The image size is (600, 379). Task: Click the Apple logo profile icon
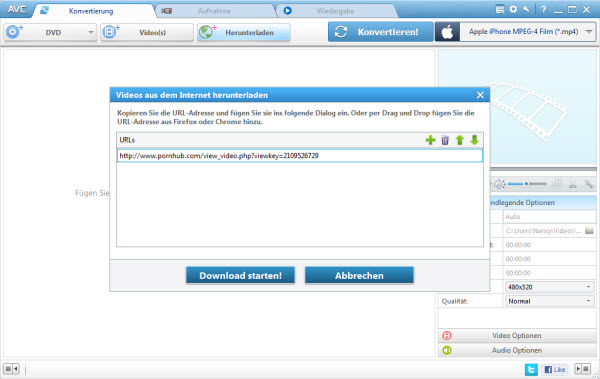click(447, 32)
